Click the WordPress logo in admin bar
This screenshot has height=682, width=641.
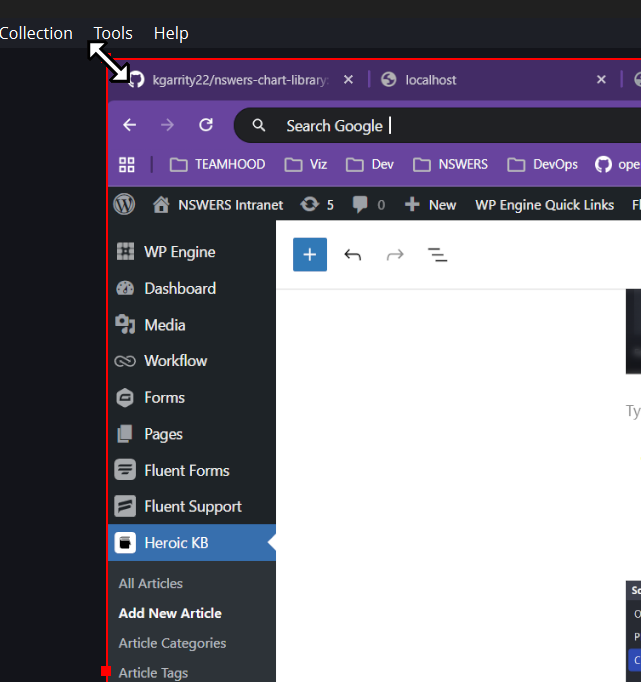click(x=125, y=204)
